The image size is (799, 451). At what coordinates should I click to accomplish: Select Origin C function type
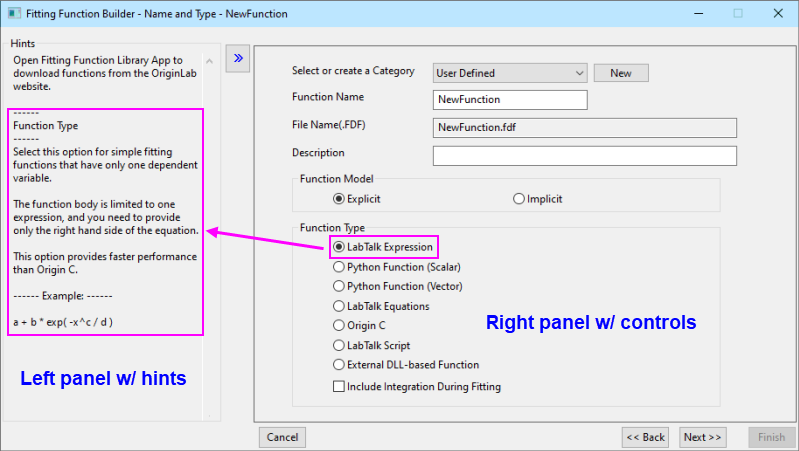(339, 325)
